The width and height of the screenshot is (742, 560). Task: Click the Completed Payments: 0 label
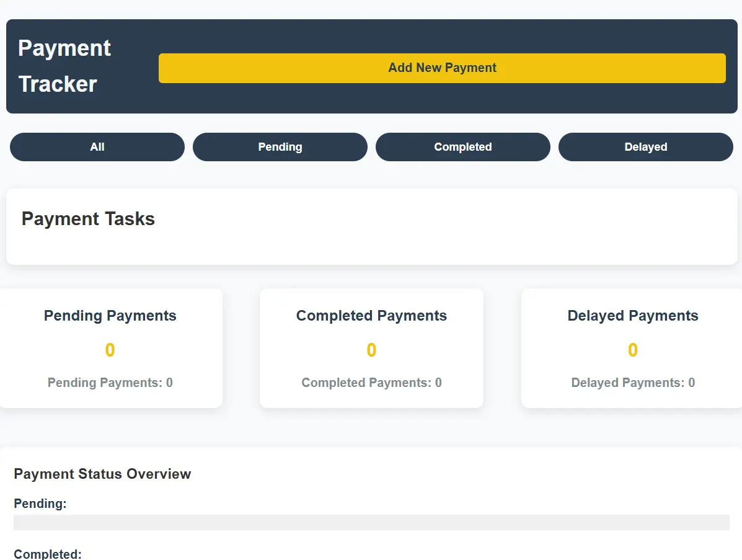pyautogui.click(x=371, y=383)
